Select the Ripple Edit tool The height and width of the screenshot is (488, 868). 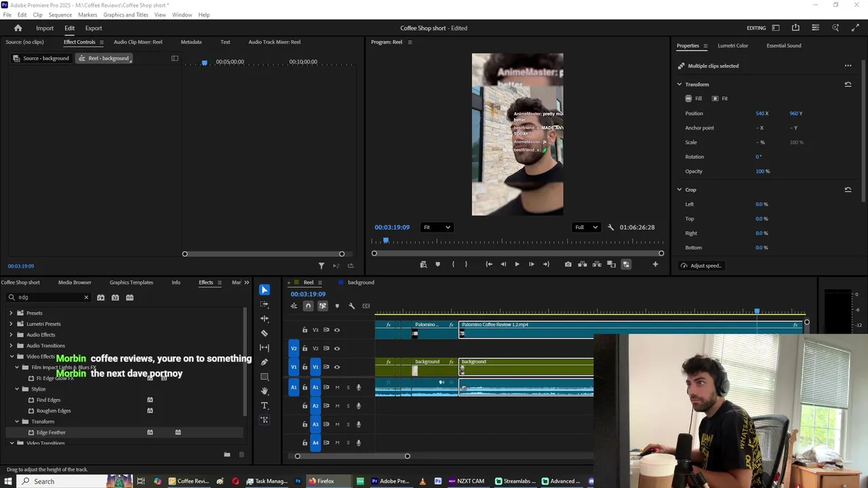click(264, 319)
